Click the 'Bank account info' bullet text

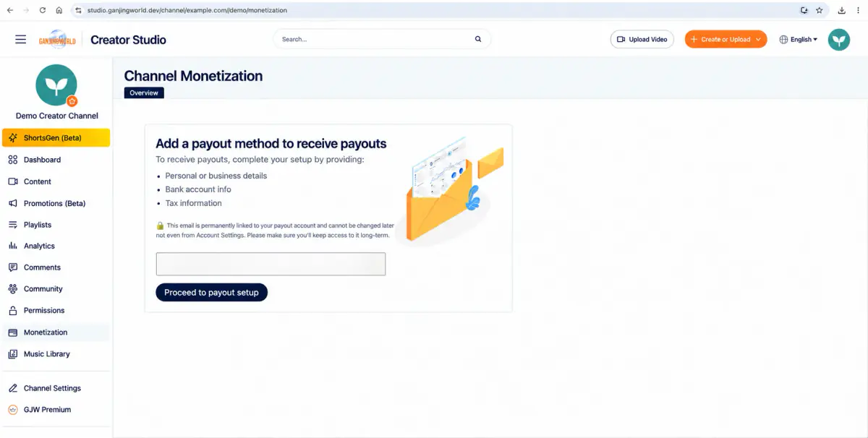pyautogui.click(x=198, y=189)
